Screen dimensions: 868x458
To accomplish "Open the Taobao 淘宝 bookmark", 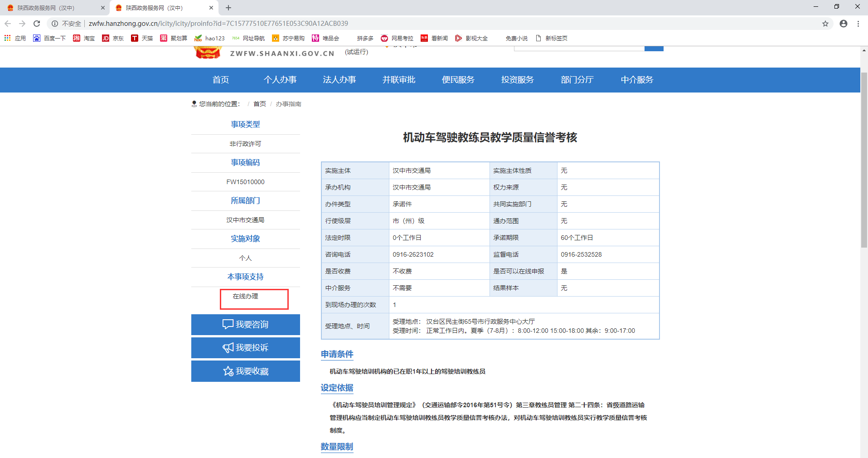I will (88, 38).
